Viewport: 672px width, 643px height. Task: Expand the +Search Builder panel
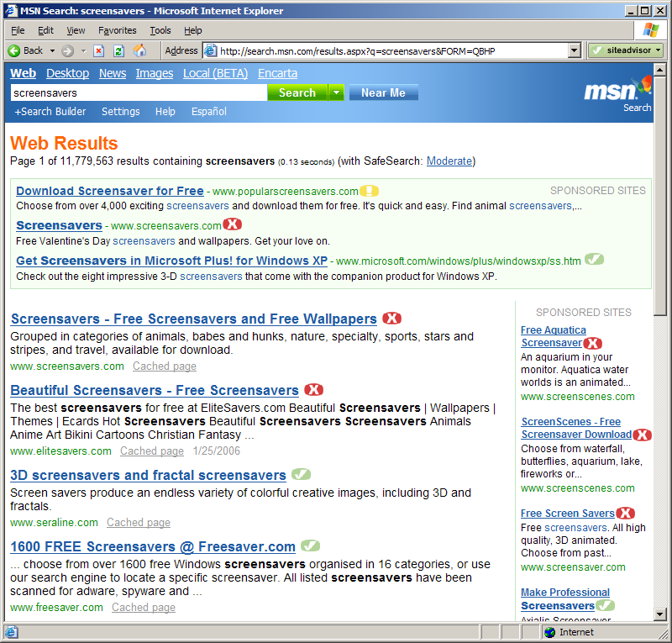[x=50, y=112]
